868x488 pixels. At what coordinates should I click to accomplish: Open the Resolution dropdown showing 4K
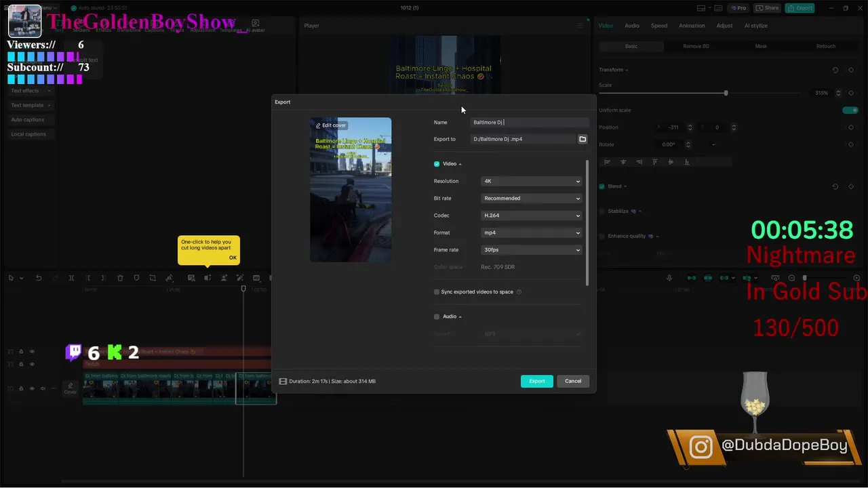(532, 181)
